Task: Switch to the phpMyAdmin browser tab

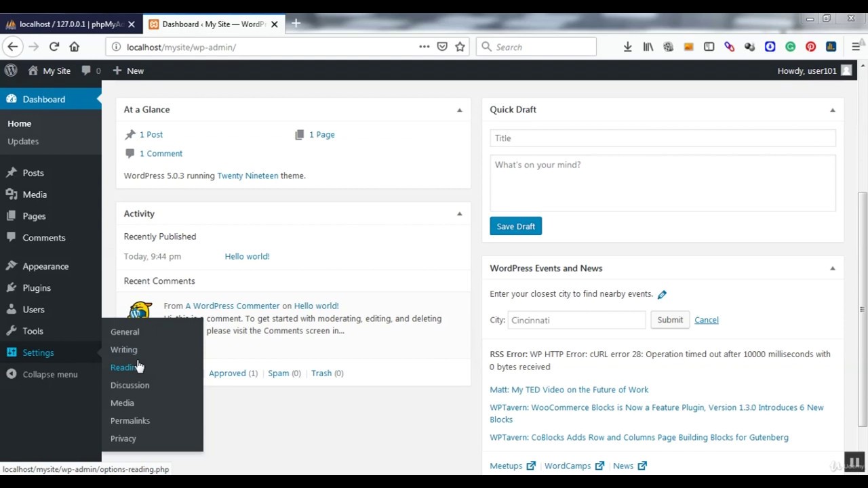Action: [71, 24]
